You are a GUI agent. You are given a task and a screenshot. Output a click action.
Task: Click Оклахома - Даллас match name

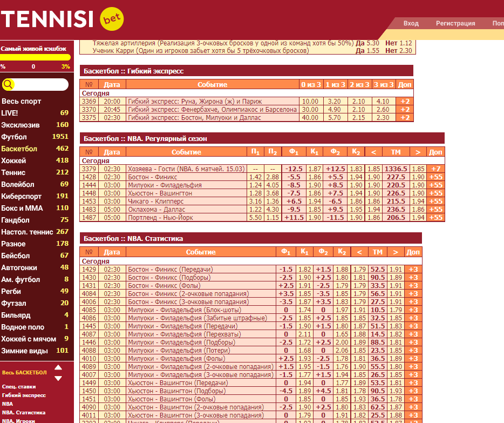pyautogui.click(x=156, y=210)
